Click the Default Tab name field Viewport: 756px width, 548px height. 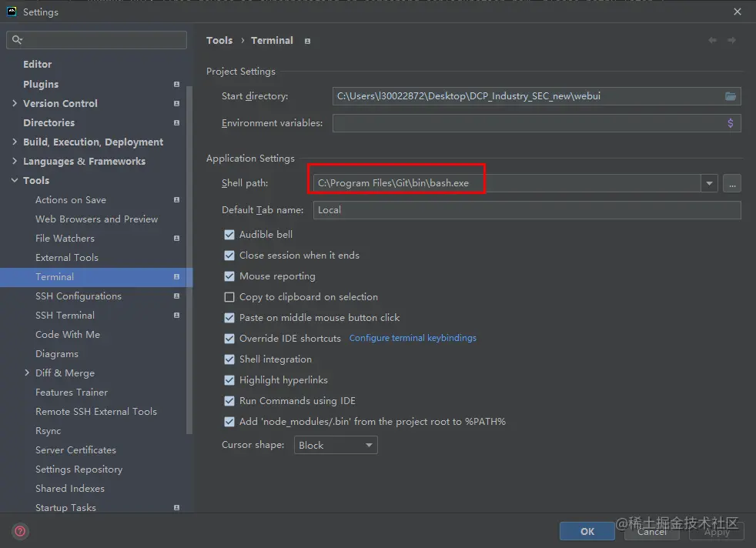[527, 210]
